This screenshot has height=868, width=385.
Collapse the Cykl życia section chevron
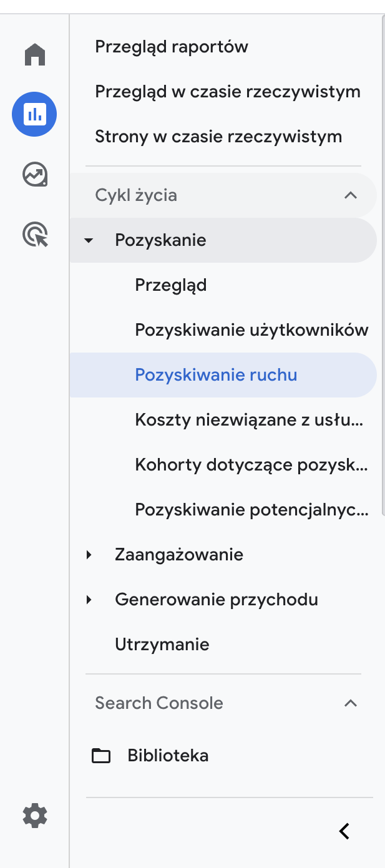351,195
